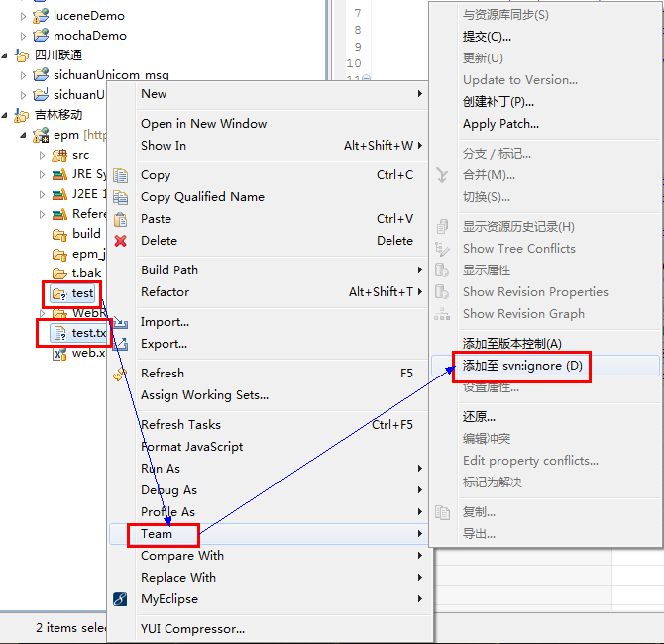This screenshot has width=664, height=644.
Task: Collapse the 四川联通 working set
Action: point(5,55)
